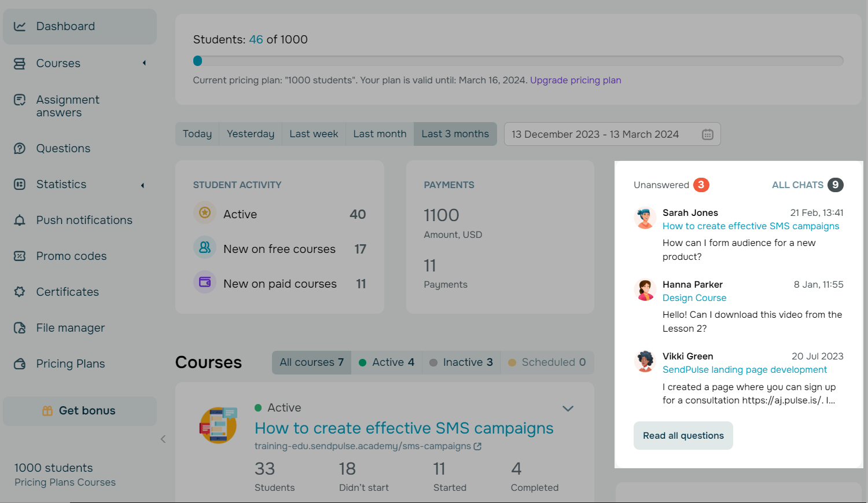The image size is (868, 503).
Task: Filter courses by Active 4
Action: point(387,362)
